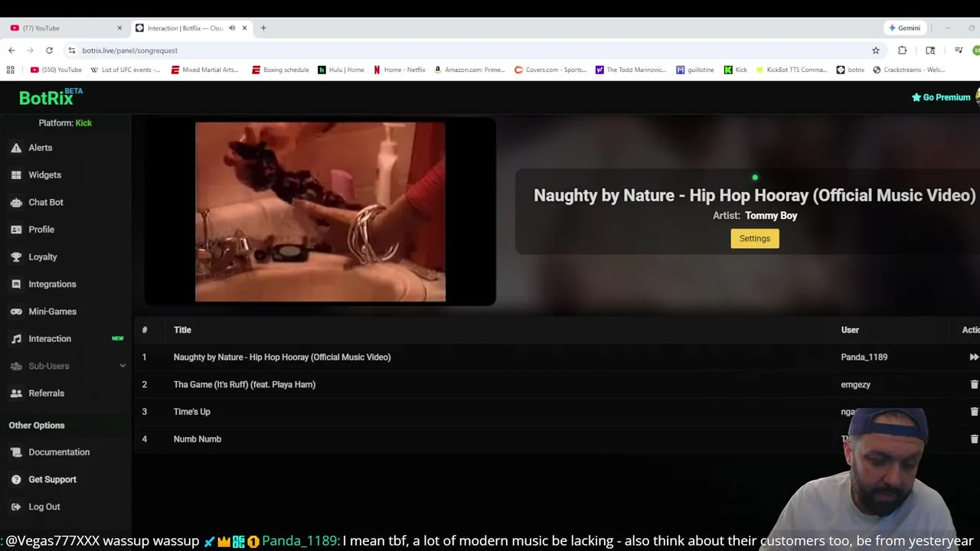Click the User column header

[850, 330]
